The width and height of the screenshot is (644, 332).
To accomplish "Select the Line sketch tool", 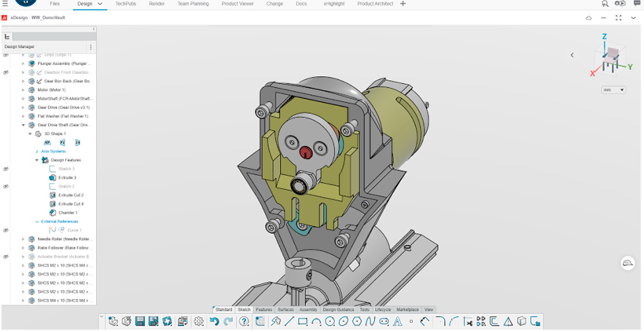I will coord(289,321).
